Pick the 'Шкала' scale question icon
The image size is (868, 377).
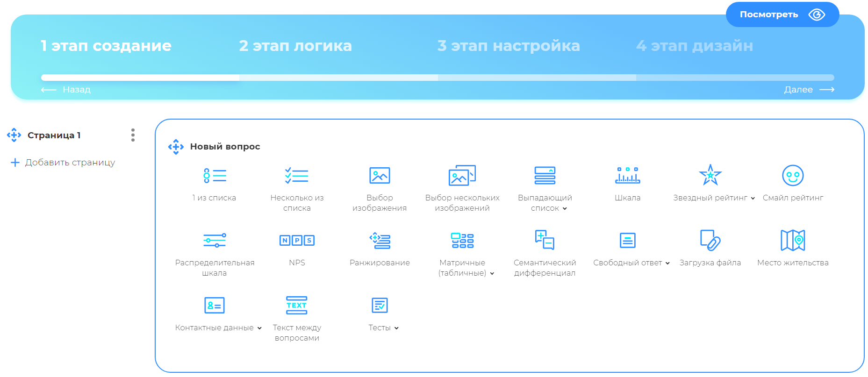pyautogui.click(x=627, y=176)
